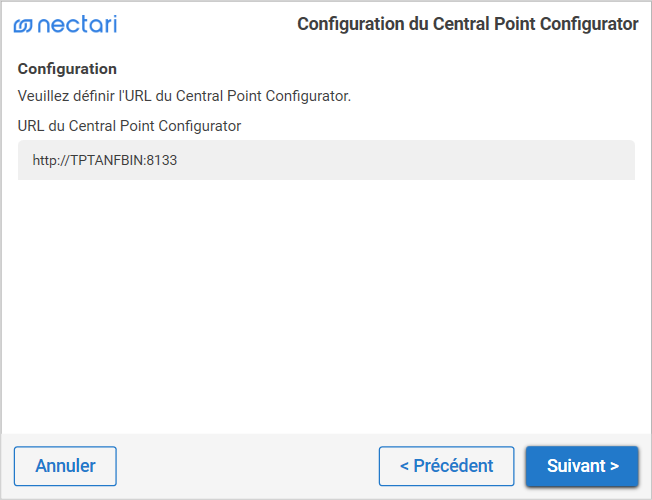Click the http://TPTANFBIN:8133 URL text
Screen dimensions: 652x500
[x=104, y=160]
